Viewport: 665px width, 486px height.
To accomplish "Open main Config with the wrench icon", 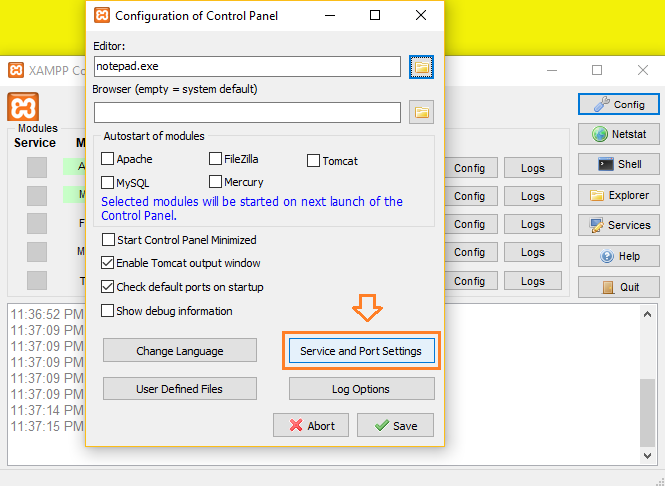I will [x=618, y=104].
